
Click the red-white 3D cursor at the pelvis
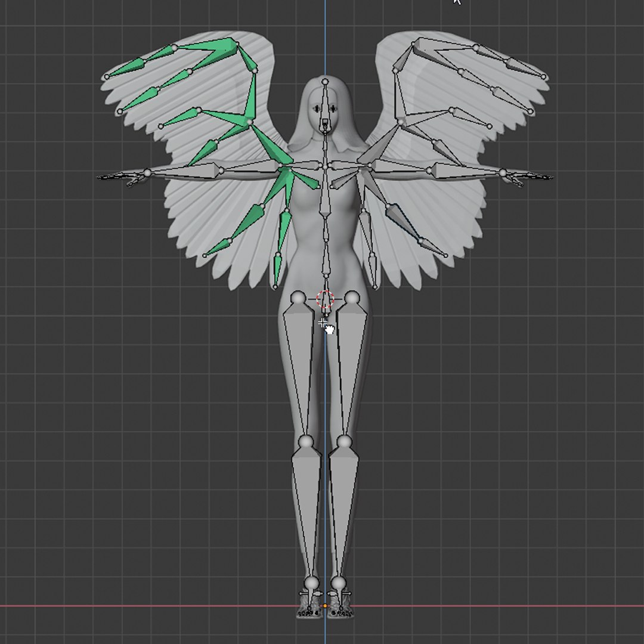[326, 299]
